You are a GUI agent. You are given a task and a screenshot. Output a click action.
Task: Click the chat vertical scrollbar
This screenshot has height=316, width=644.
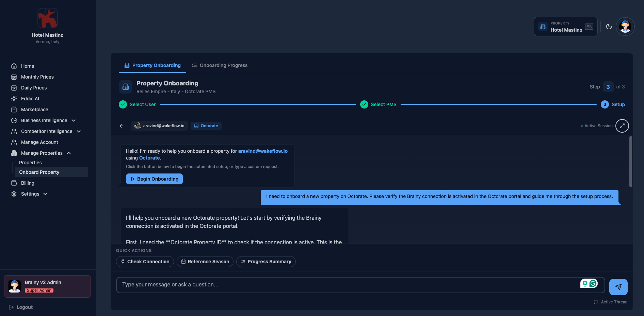point(630,162)
